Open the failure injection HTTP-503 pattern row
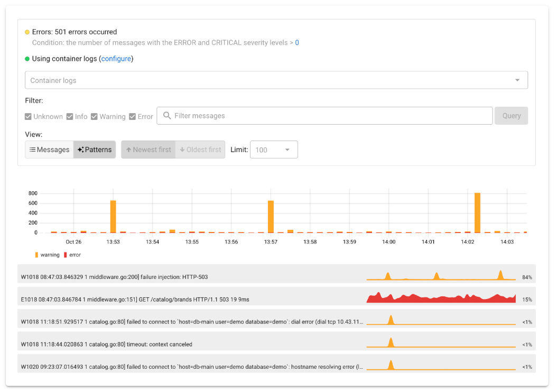557x392 pixels. (x=276, y=274)
